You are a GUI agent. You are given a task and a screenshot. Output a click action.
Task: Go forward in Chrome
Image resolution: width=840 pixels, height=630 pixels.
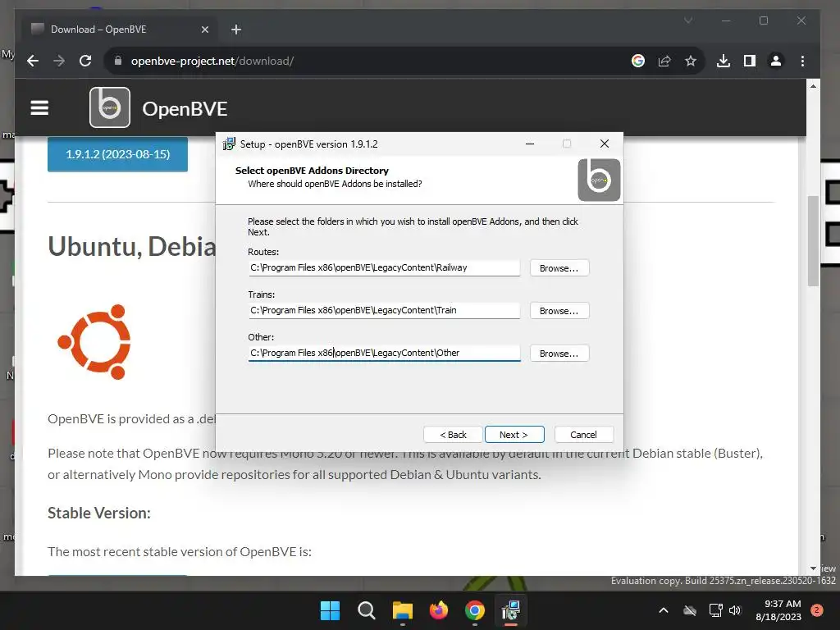coord(59,61)
